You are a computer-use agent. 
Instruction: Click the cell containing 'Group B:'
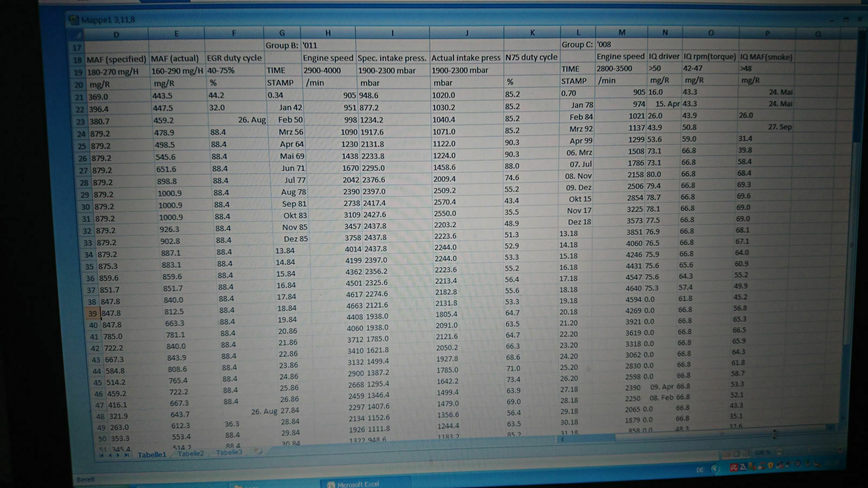(282, 46)
